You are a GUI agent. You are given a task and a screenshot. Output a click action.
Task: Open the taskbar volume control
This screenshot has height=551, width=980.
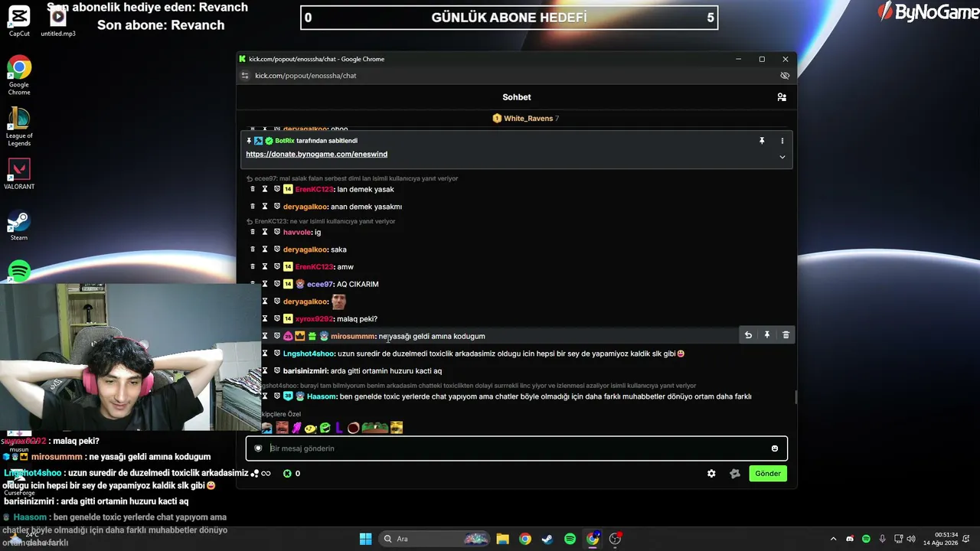click(910, 539)
